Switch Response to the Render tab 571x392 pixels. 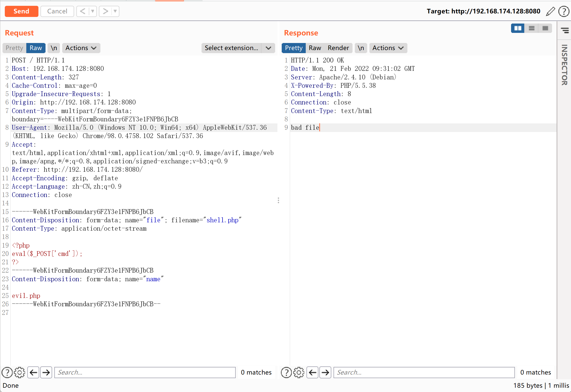(x=338, y=48)
